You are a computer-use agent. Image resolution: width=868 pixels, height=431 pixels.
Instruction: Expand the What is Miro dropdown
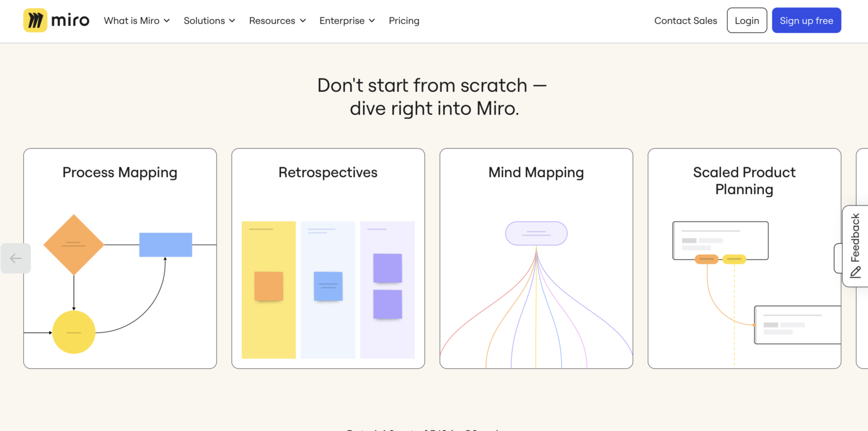(x=136, y=20)
